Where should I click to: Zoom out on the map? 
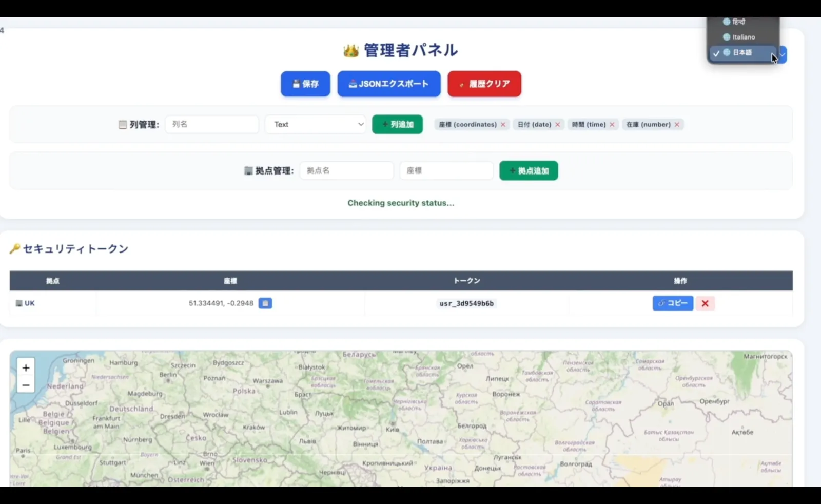pos(26,385)
